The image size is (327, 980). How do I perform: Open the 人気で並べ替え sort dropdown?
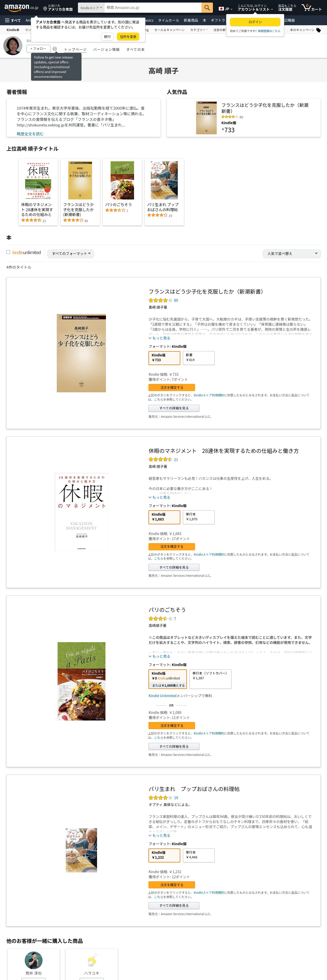pyautogui.click(x=292, y=253)
